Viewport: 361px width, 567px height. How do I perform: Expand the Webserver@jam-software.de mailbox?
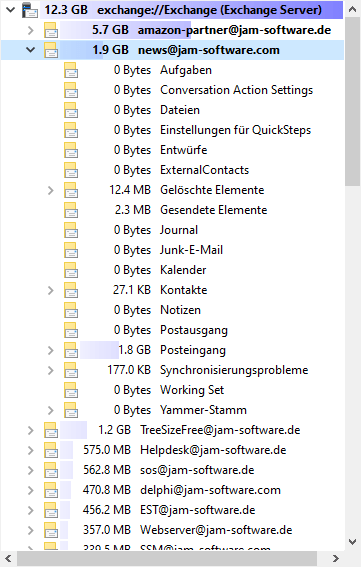[31, 530]
